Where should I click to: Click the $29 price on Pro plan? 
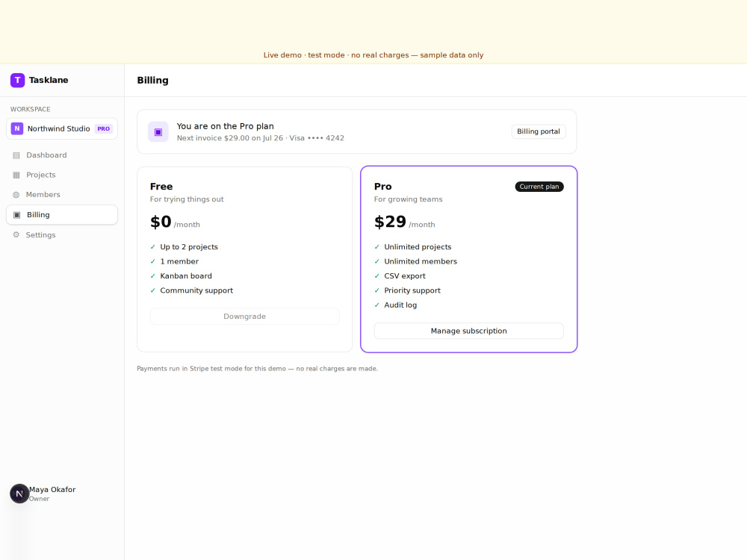coord(390,222)
